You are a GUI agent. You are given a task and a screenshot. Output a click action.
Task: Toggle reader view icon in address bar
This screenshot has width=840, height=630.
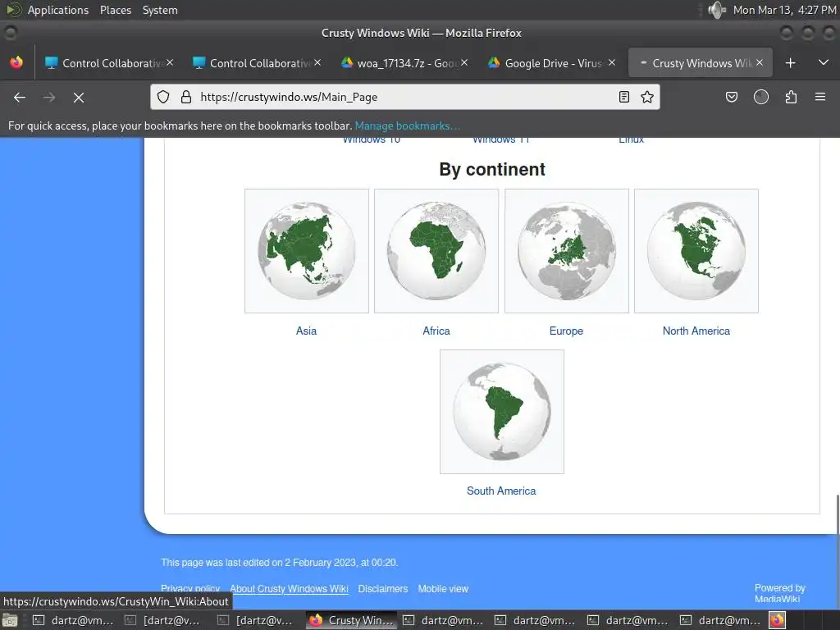point(624,97)
